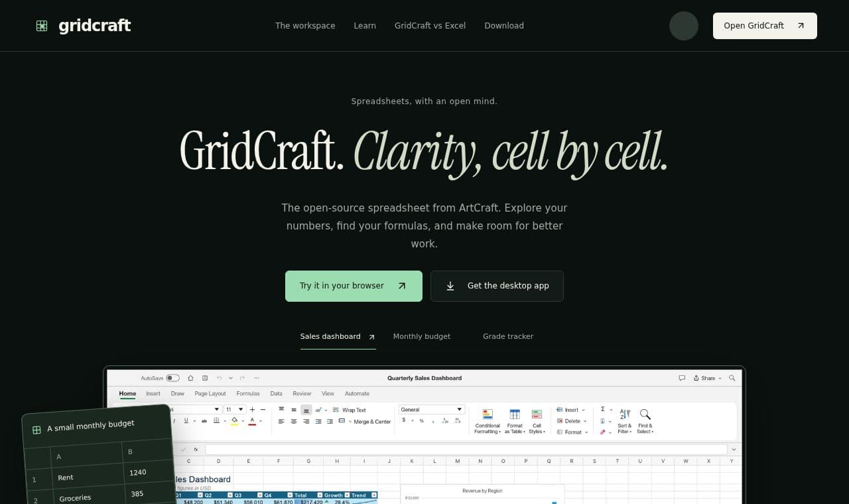Click the Open GridCraft button

click(x=765, y=26)
